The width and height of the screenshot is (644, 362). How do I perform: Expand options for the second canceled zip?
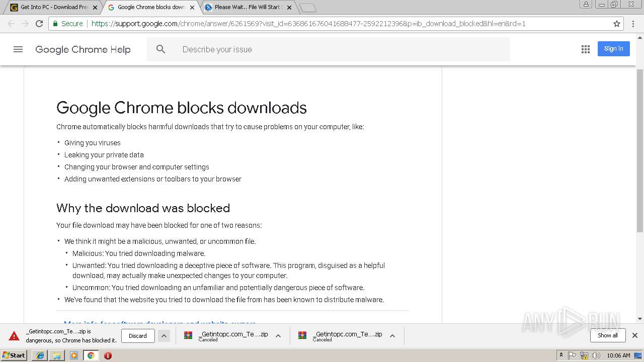tap(392, 336)
